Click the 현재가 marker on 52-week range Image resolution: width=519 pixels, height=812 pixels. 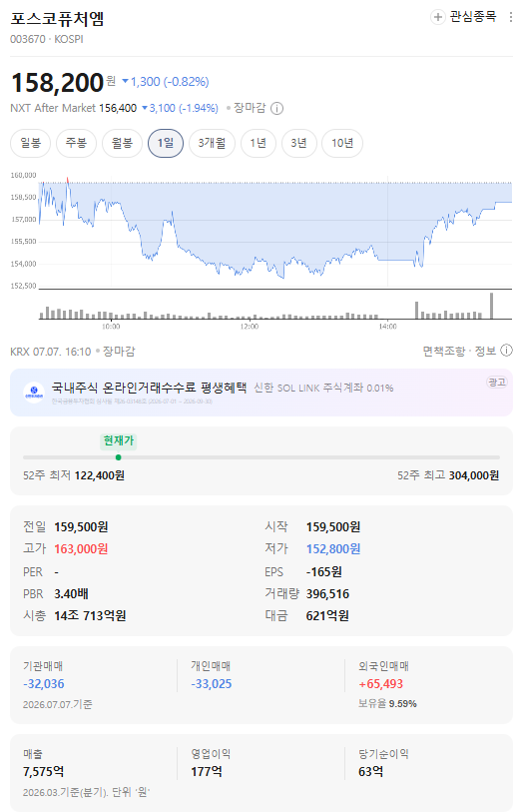(x=119, y=440)
